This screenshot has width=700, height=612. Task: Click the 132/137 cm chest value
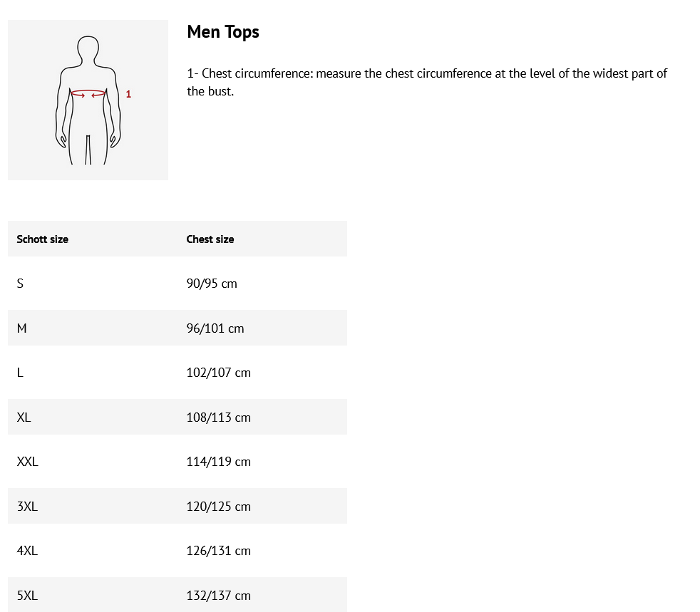tap(218, 596)
